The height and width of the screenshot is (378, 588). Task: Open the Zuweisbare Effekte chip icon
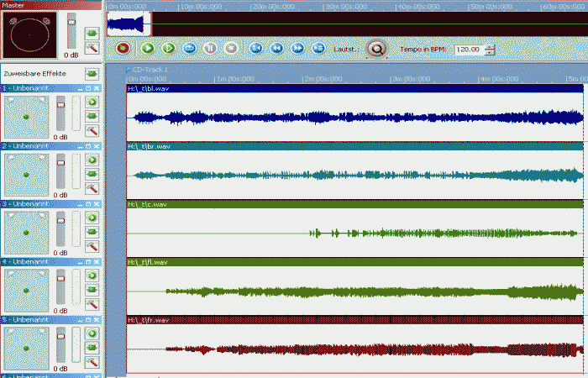[92, 74]
